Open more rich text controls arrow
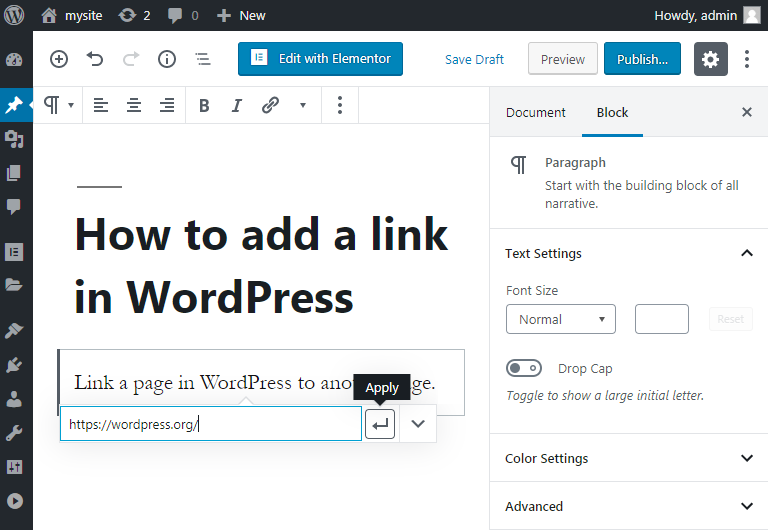The height and width of the screenshot is (530, 768). 303,105
